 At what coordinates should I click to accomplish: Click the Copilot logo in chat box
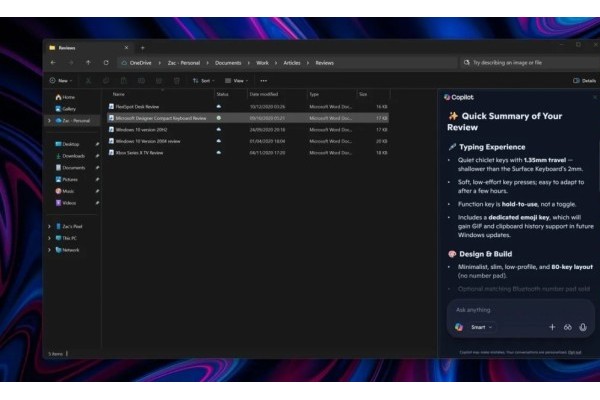tap(459, 327)
